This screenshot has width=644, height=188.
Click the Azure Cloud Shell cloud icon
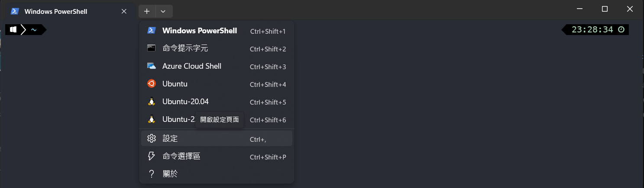coord(151,66)
